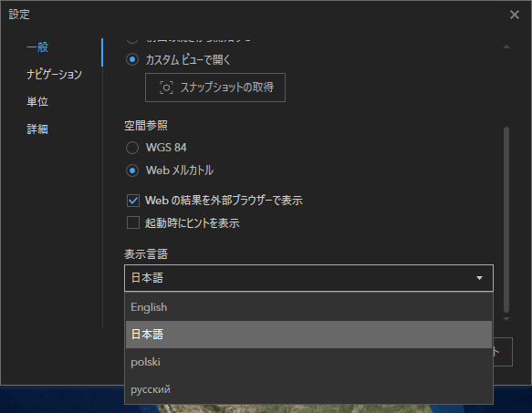Image resolution: width=532 pixels, height=413 pixels.
Task: Select the Web メルカトル radio option
Action: tap(132, 170)
